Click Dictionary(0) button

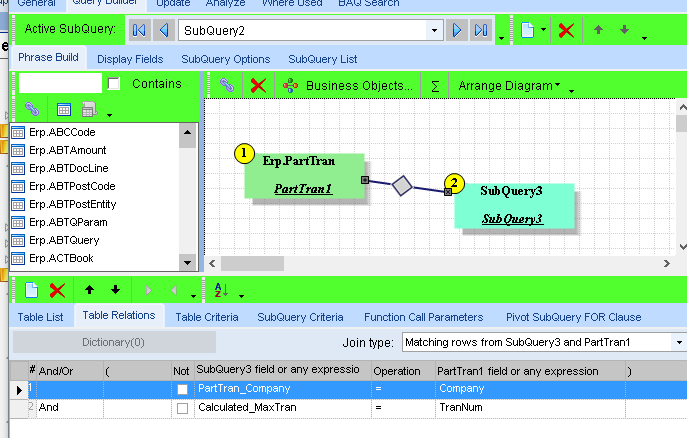coord(114,342)
